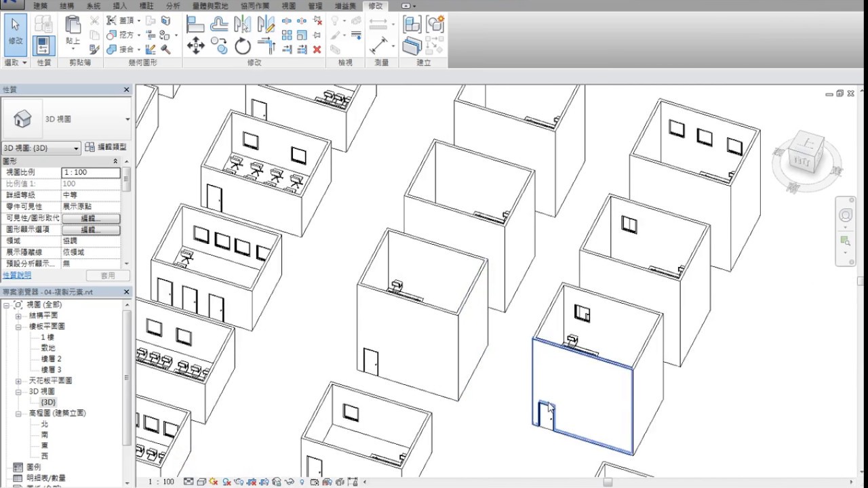
Task: Click the red Delete X icon
Action: pos(317,49)
